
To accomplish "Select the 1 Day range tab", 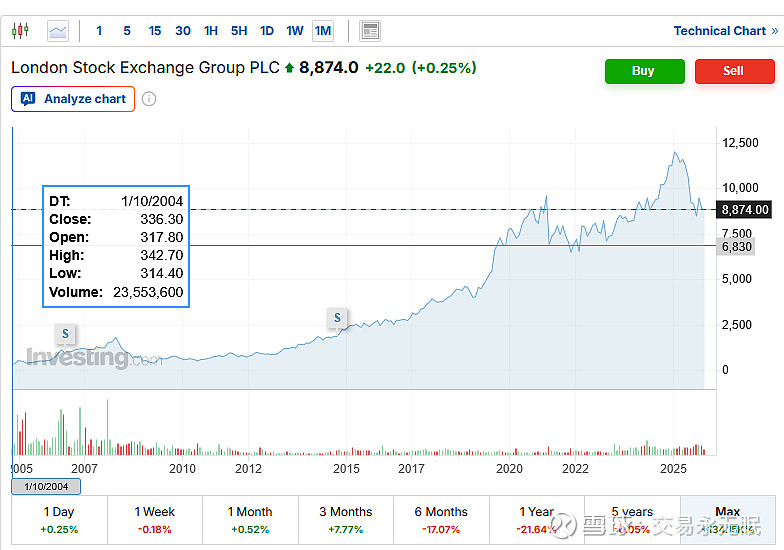I will [x=59, y=520].
